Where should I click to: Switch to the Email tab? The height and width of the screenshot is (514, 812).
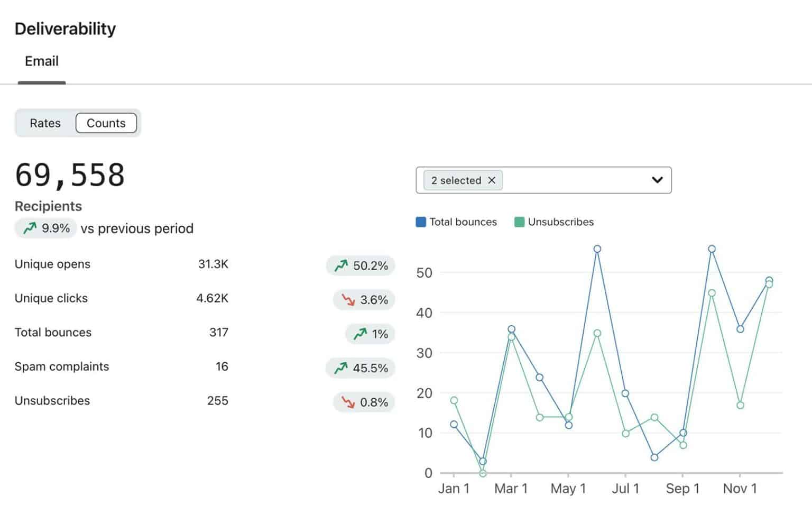coord(41,61)
